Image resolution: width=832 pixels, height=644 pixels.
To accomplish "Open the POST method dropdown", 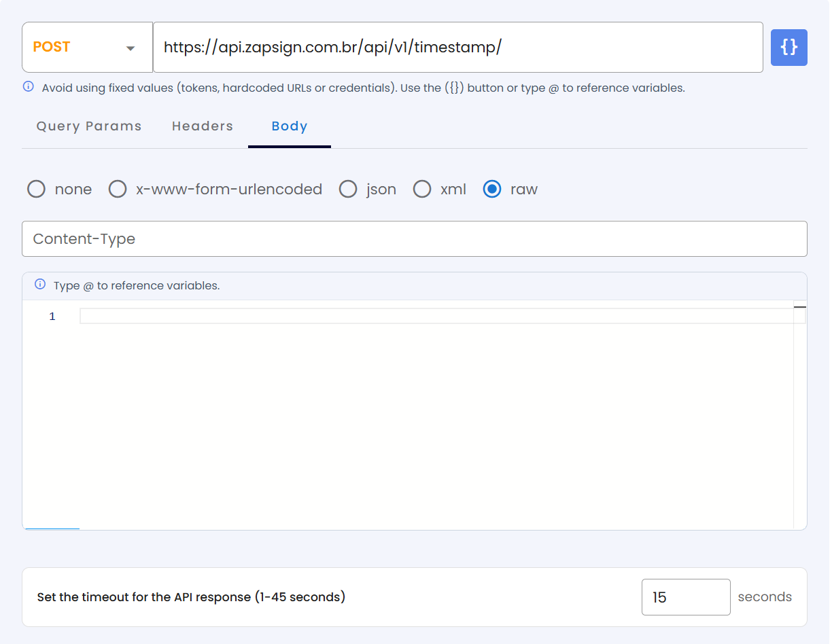I will tap(87, 47).
